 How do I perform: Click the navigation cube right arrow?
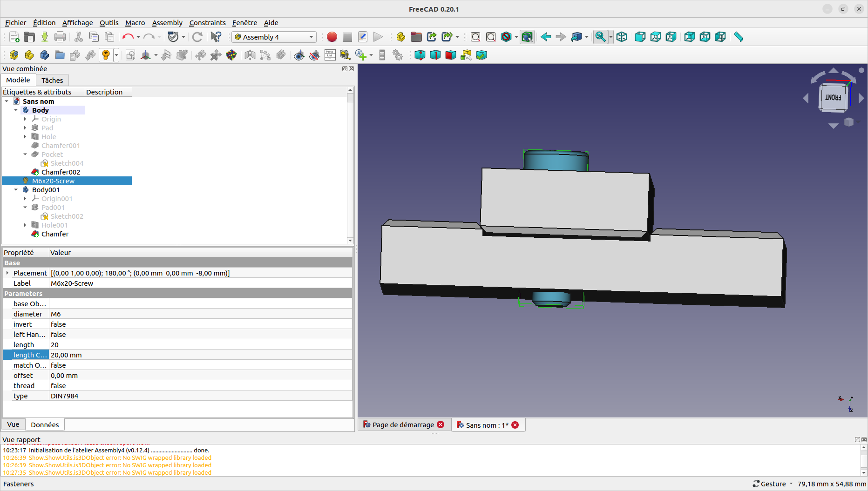861,98
